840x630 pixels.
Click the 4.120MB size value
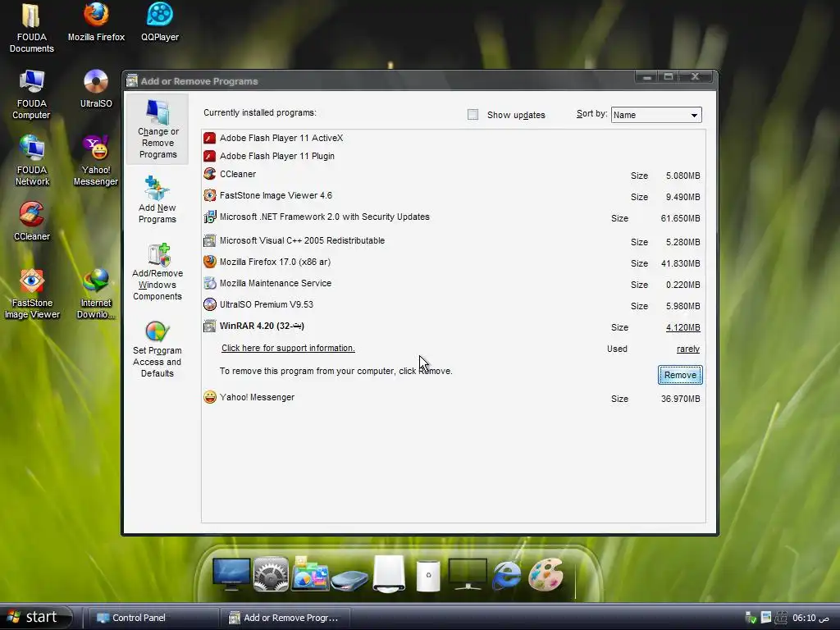[683, 327]
